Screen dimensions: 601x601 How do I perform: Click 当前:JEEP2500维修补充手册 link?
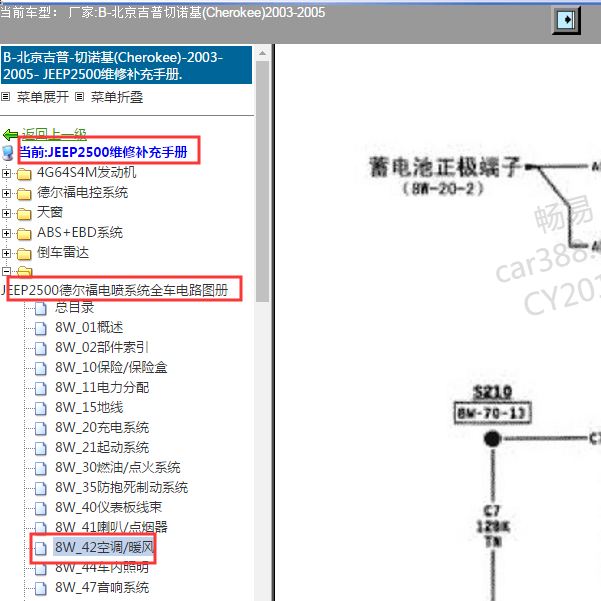pyautogui.click(x=103, y=152)
